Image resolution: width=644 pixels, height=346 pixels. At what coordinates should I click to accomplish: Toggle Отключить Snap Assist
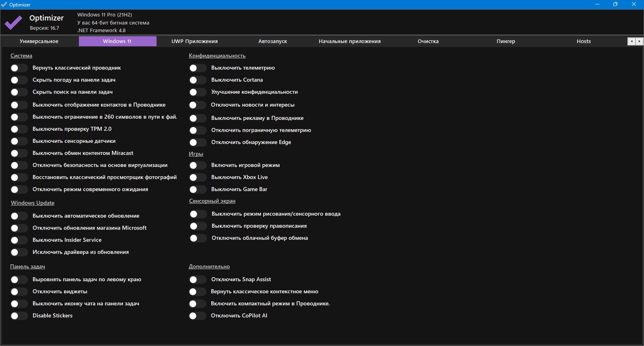click(198, 280)
